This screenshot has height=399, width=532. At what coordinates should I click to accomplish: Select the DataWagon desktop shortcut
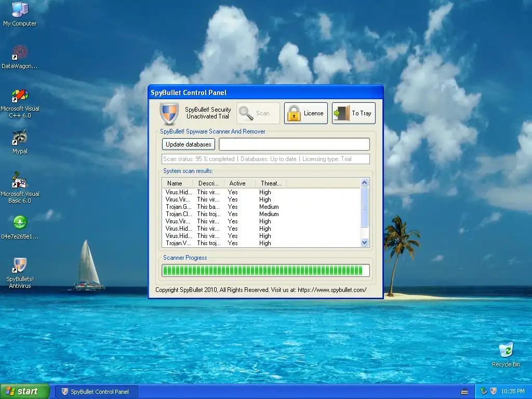point(20,57)
